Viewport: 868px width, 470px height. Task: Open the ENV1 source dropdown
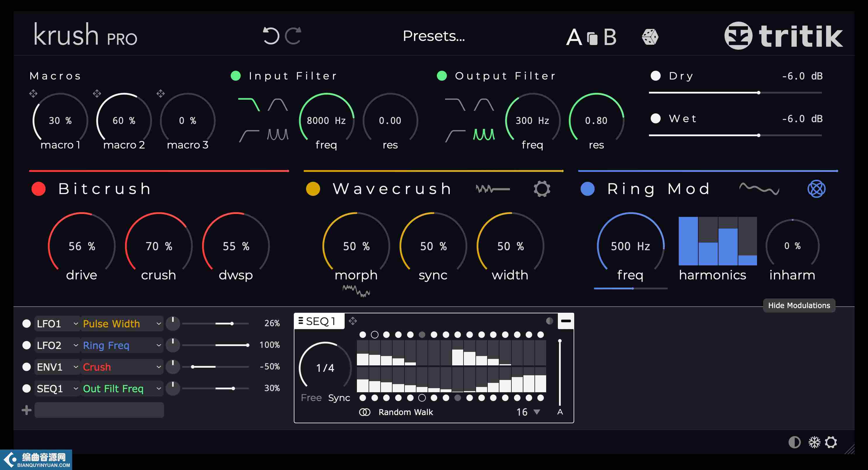pos(57,367)
